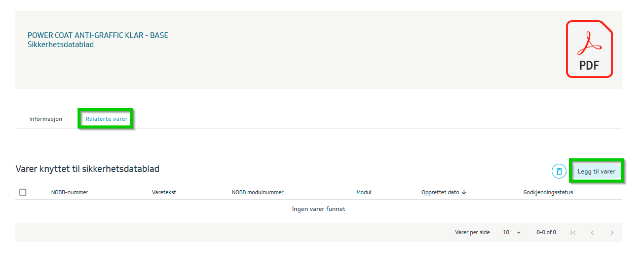This screenshot has width=644, height=260.
Task: Open the Varer per side dropdown
Action: [x=512, y=233]
